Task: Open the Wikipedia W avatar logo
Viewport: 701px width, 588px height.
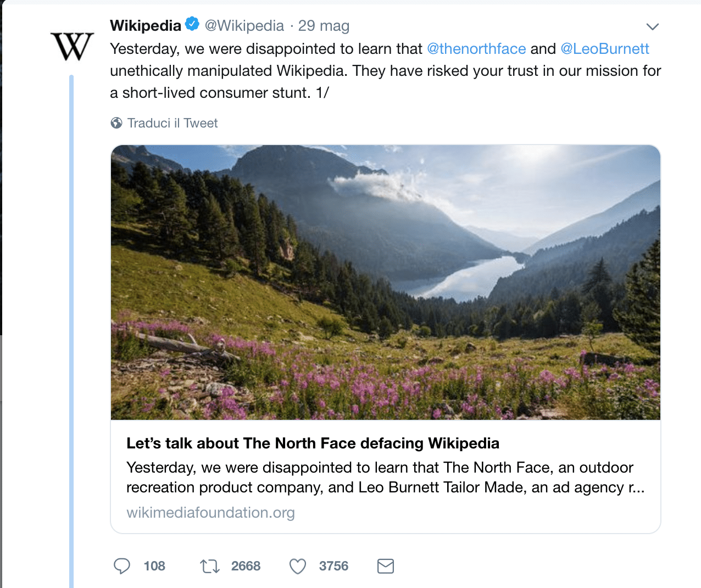Action: (x=72, y=46)
